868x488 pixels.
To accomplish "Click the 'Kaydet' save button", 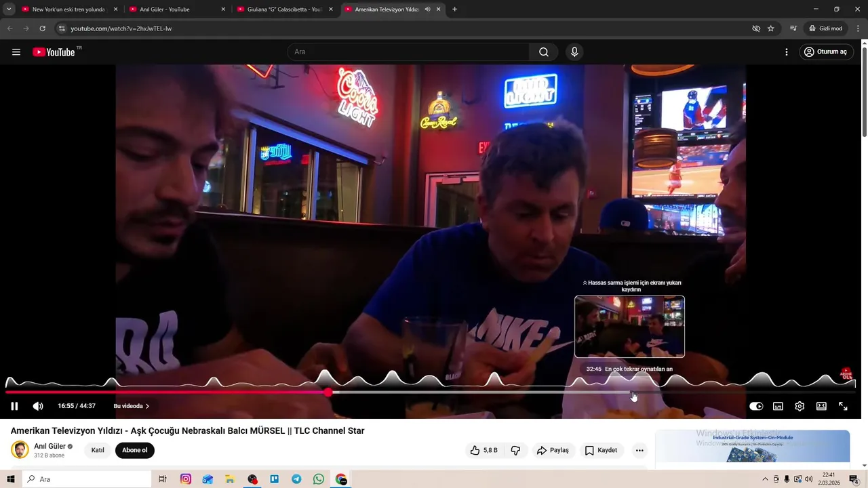I will (601, 450).
